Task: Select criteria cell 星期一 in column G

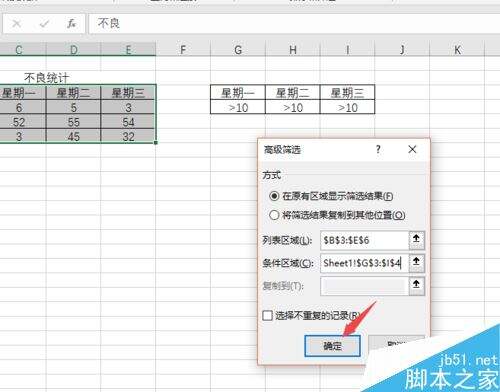Action: point(238,93)
